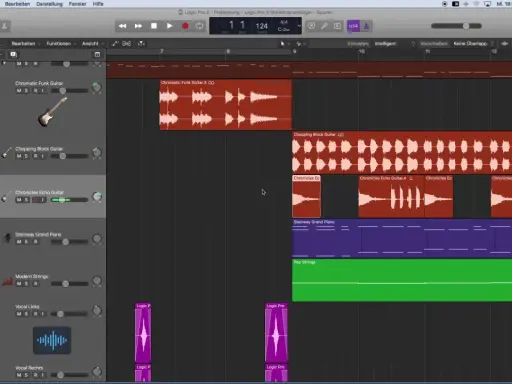Select the Chromatic Funk Guitar audio region

click(x=226, y=105)
